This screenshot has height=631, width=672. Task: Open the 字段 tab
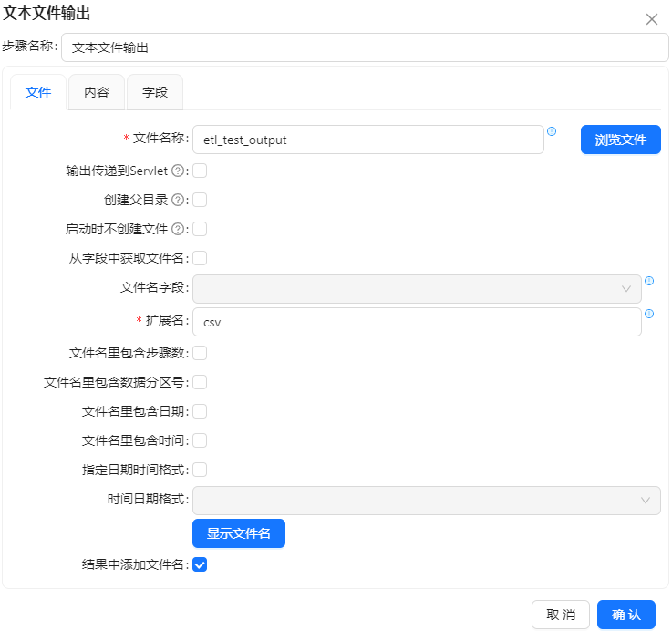point(155,92)
